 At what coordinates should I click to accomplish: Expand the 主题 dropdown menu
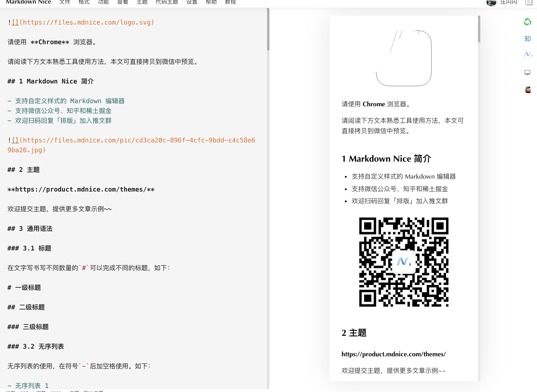[x=142, y=2]
